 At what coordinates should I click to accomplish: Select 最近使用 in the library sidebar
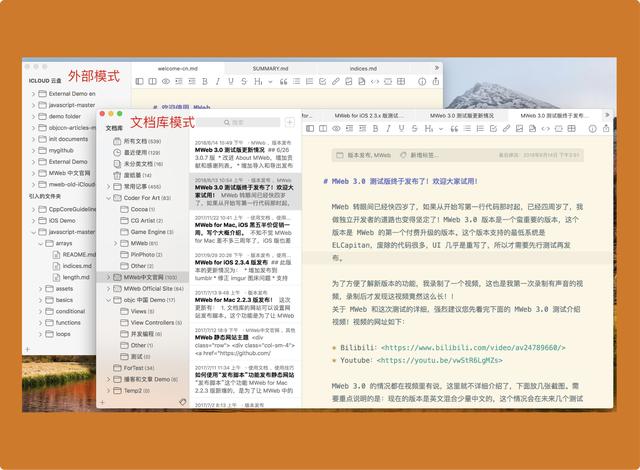click(143, 153)
